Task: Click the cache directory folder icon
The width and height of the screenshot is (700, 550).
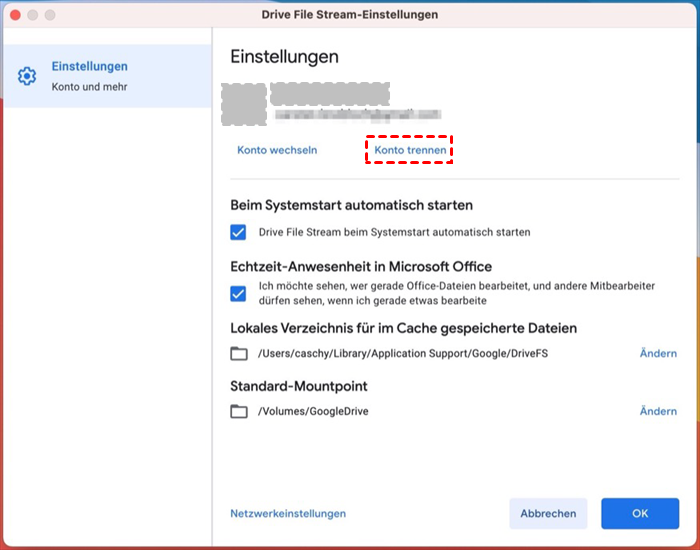Action: coord(238,354)
